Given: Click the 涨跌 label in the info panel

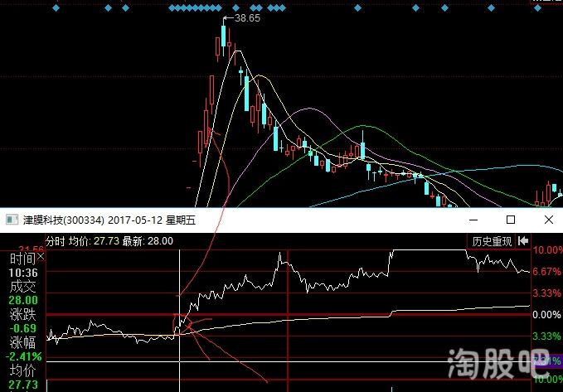Looking at the screenshot, I should pos(23,315).
